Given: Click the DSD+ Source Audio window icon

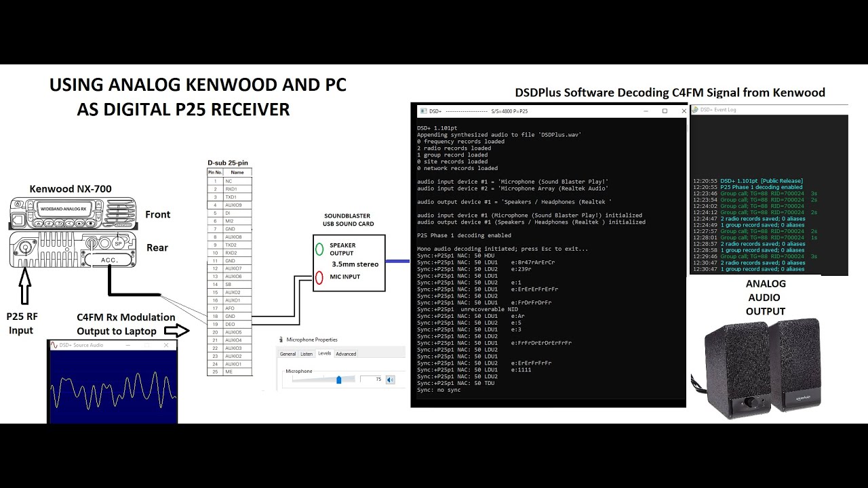Looking at the screenshot, I should click(x=54, y=345).
